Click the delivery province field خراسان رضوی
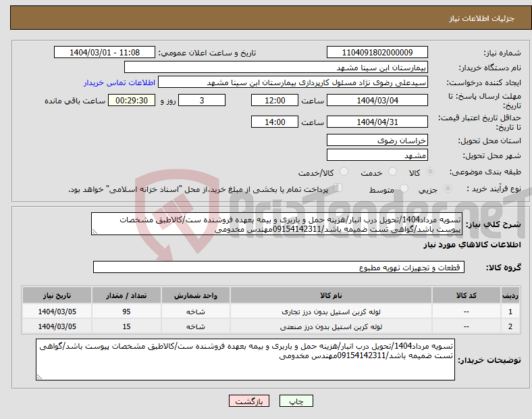 [377, 140]
